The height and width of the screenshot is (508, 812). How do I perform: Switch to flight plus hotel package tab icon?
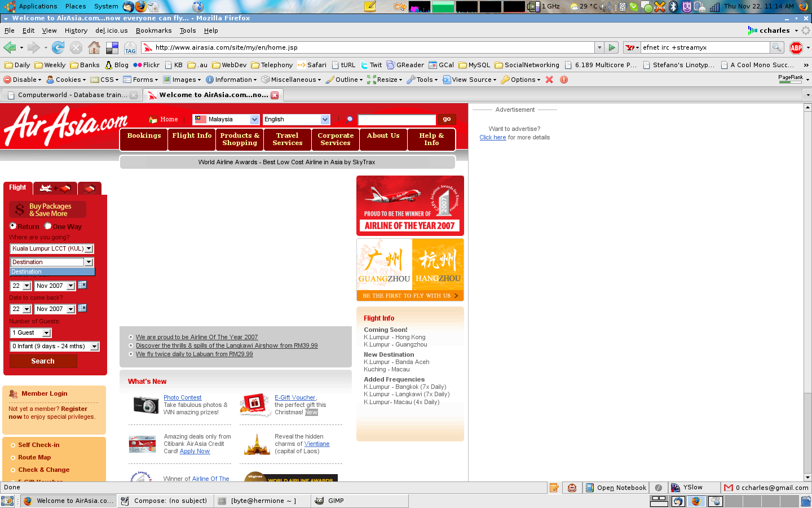tap(55, 188)
